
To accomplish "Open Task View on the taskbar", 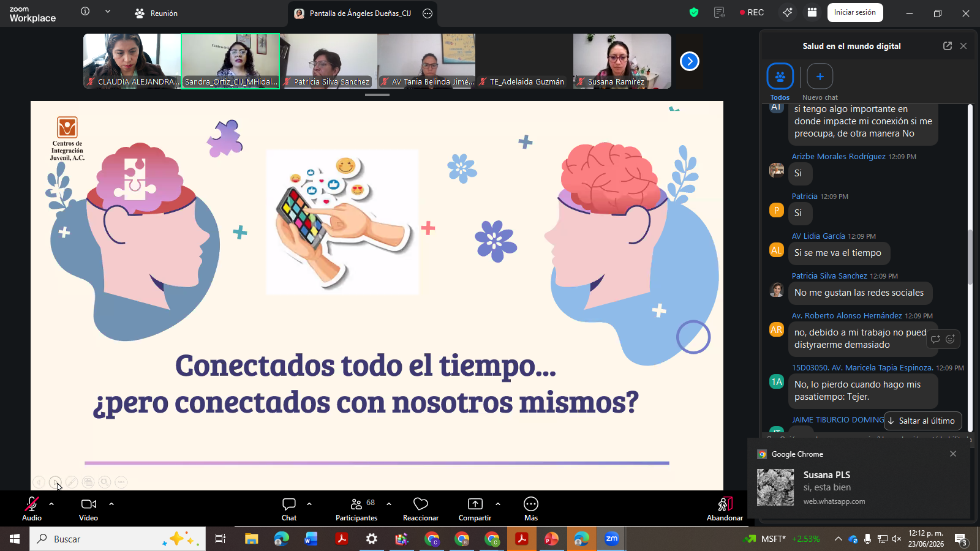I will 221,539.
